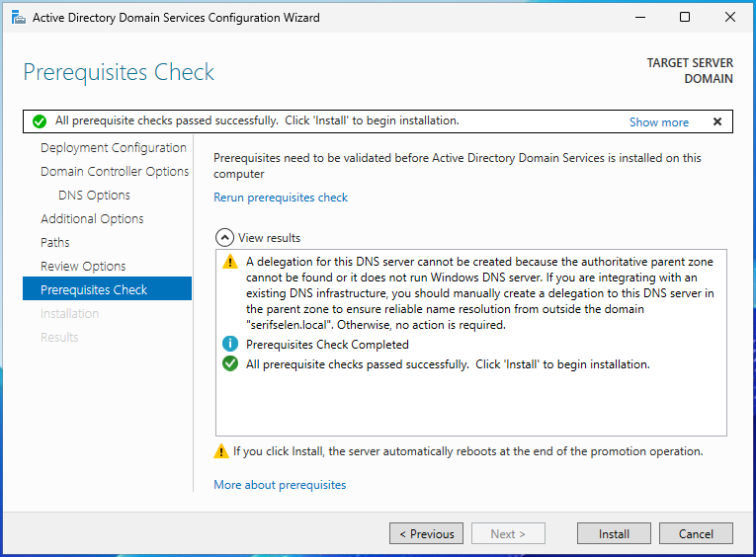Open the Paths step
The height and width of the screenshot is (557, 756).
55,243
